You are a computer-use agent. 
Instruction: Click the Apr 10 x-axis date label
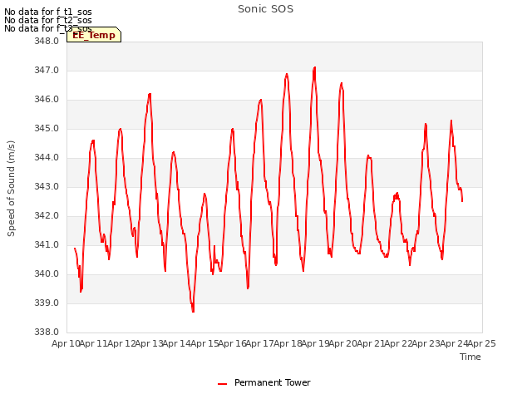(66, 343)
